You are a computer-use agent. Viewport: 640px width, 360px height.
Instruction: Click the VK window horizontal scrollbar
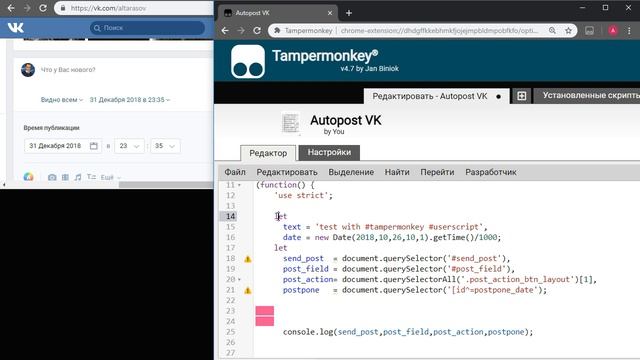[x=165, y=184]
